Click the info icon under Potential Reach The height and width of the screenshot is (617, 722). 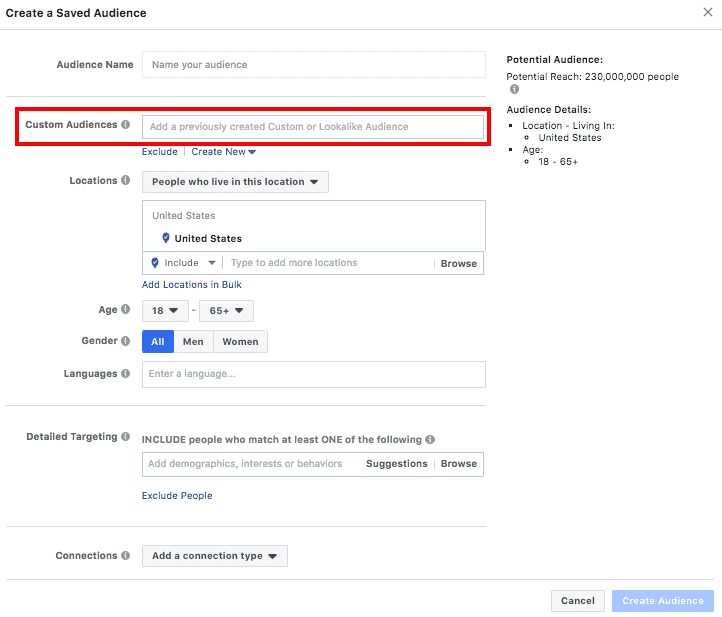point(514,89)
